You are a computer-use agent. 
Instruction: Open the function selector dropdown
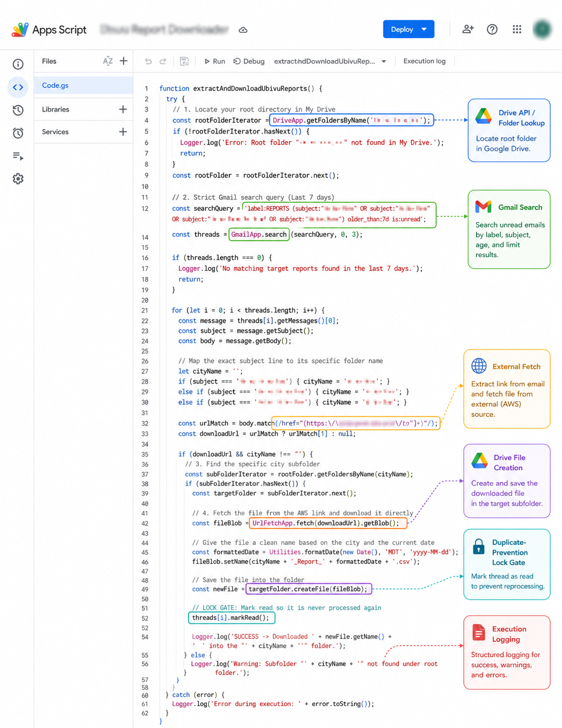point(330,61)
